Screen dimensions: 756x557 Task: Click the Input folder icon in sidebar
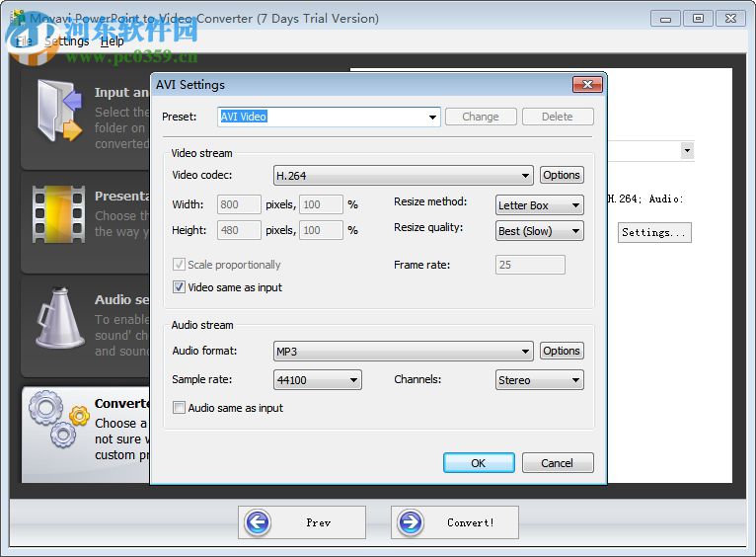59,111
